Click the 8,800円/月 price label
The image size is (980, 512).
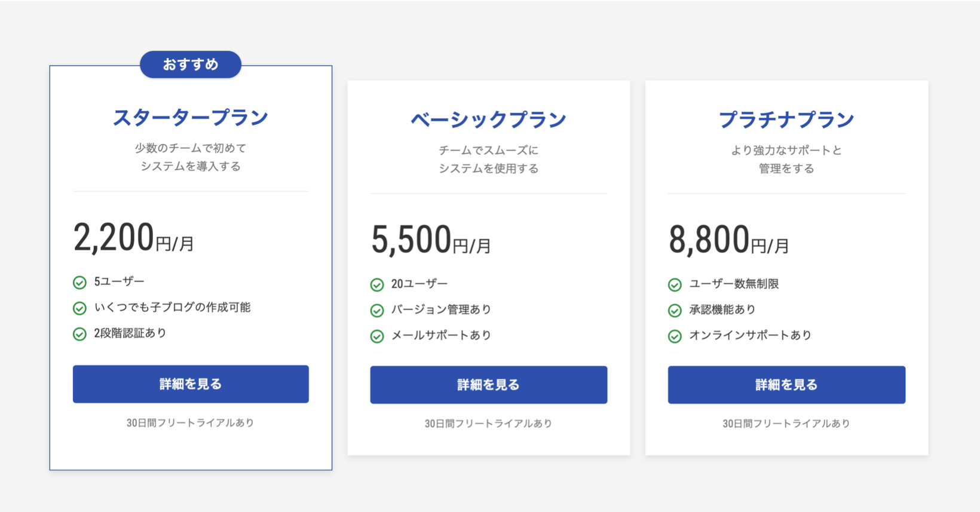[728, 240]
